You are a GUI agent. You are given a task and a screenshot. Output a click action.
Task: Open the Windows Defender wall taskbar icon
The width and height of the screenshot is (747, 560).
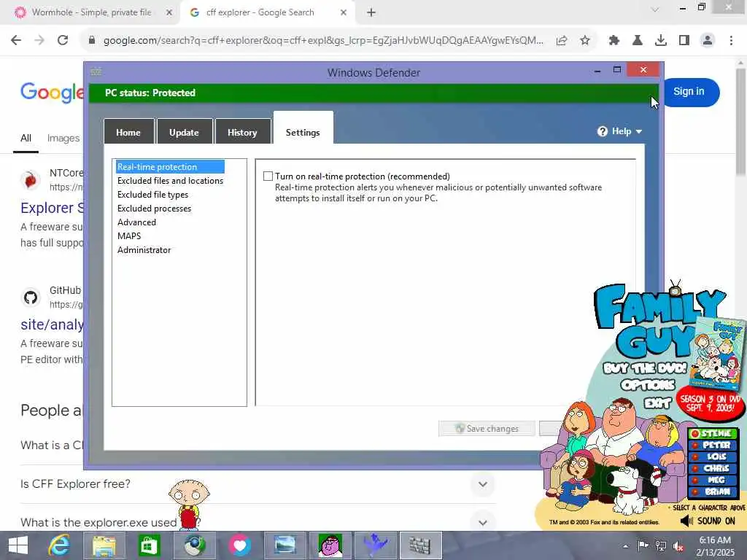click(x=420, y=545)
